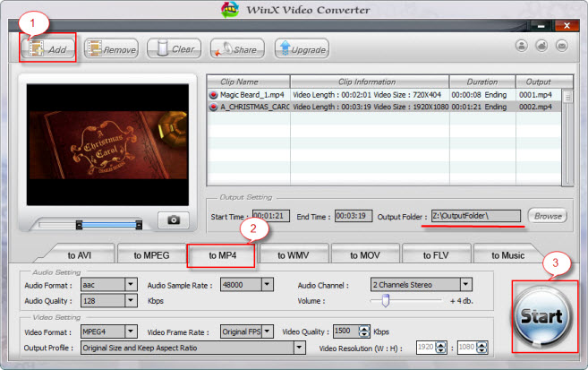Click the blue preview timeline bar

pos(109,225)
